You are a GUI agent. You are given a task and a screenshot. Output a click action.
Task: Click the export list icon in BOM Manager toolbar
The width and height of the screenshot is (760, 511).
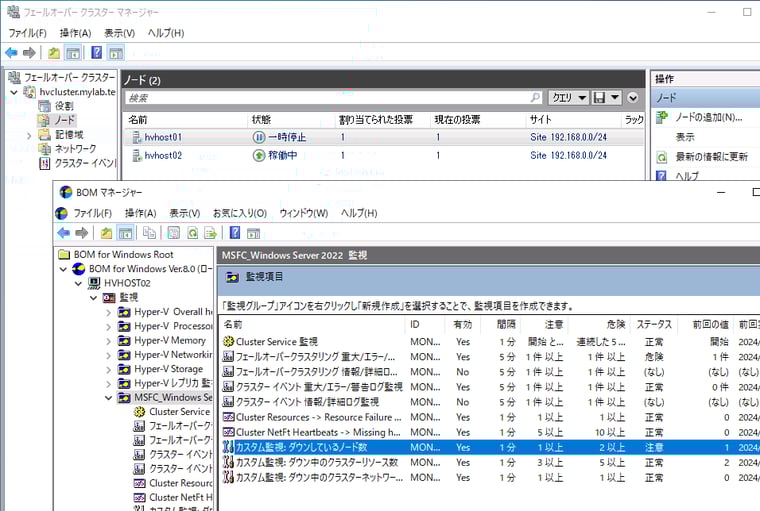210,233
